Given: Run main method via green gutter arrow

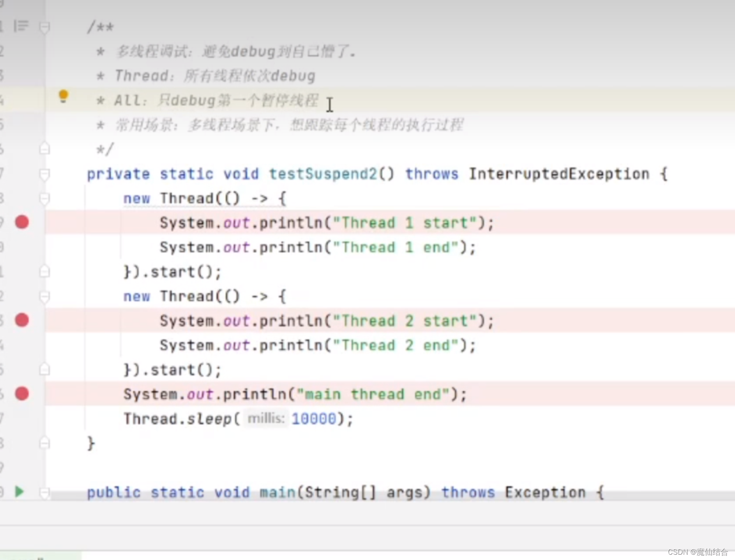Looking at the screenshot, I should 19,492.
